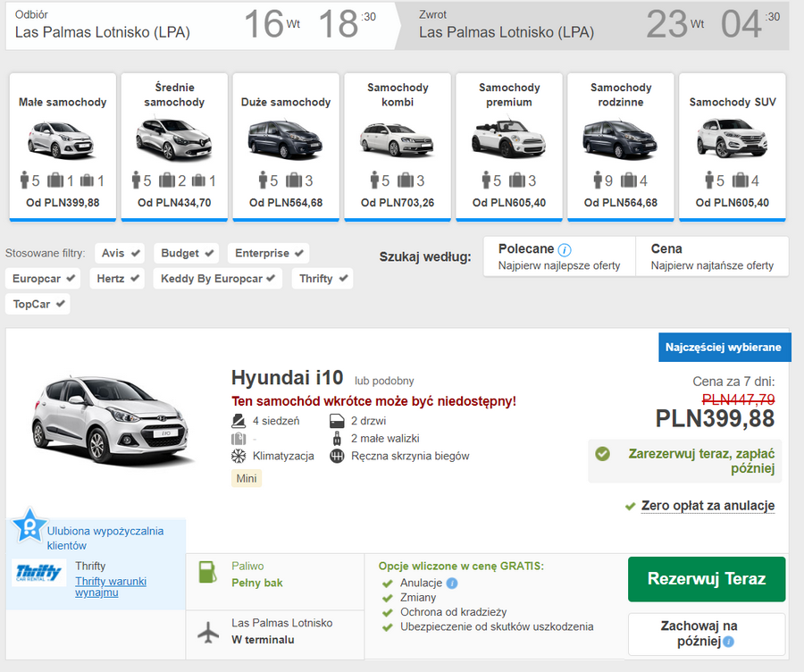The image size is (804, 672).
Task: Click the Najczęściej wybierane badge
Action: point(724,348)
